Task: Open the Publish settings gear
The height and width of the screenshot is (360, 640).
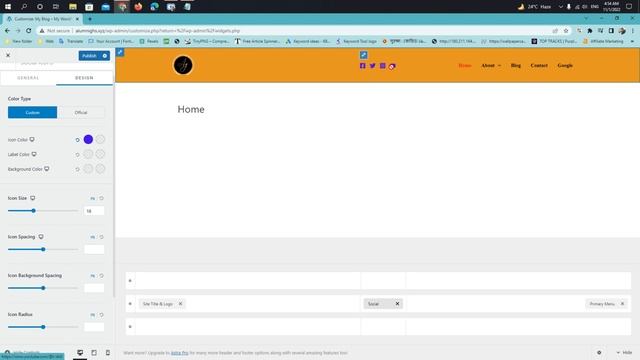Action: coord(105,56)
